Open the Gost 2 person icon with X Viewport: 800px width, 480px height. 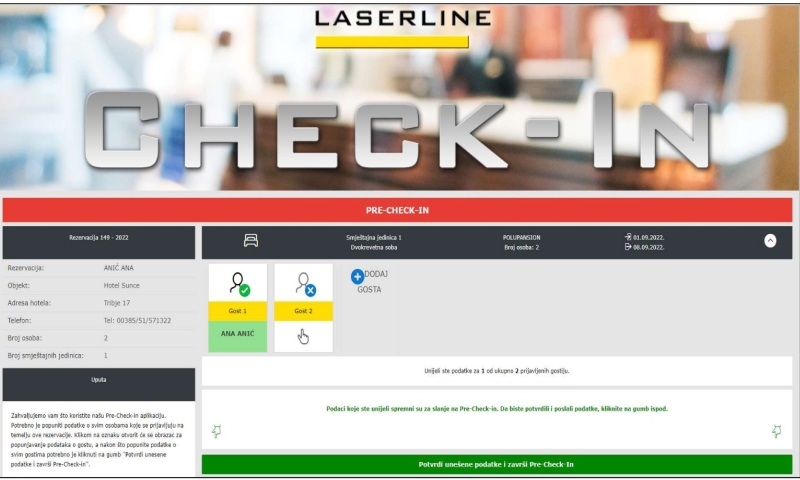[x=305, y=284]
